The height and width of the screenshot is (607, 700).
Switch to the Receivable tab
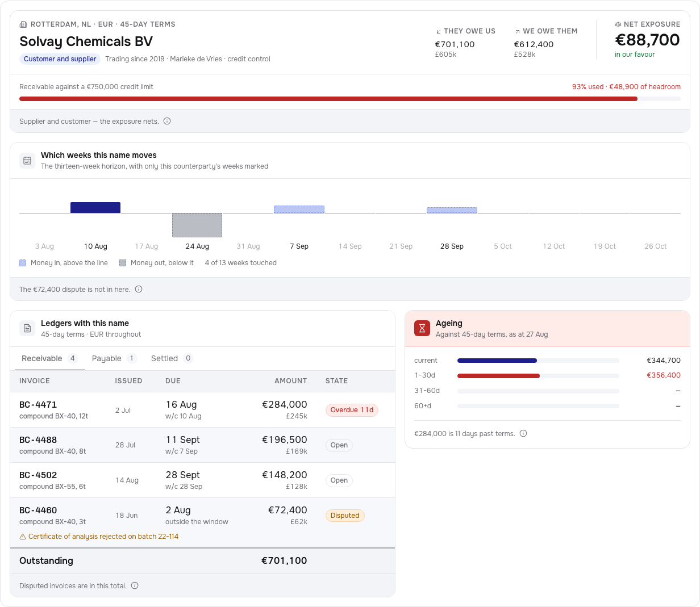point(49,358)
